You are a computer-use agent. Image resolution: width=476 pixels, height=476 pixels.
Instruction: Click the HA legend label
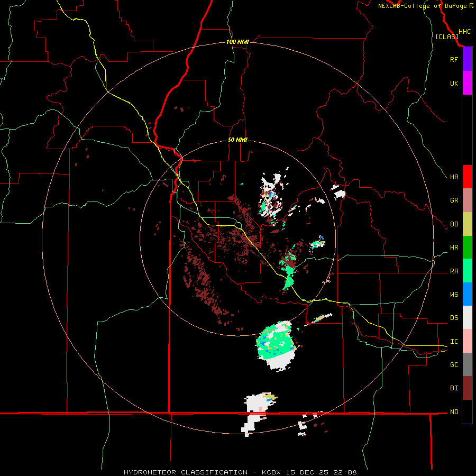[454, 177]
